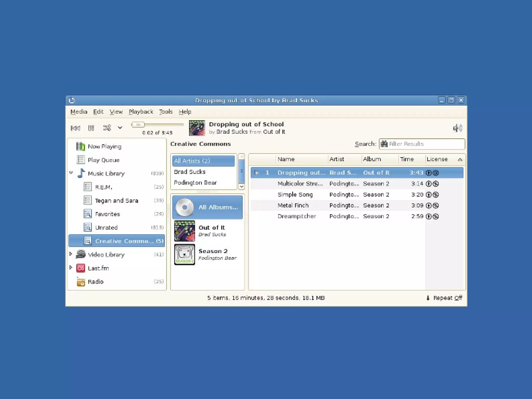This screenshot has height=399, width=532.
Task: Expand the Last.fm source
Action: coord(71,267)
